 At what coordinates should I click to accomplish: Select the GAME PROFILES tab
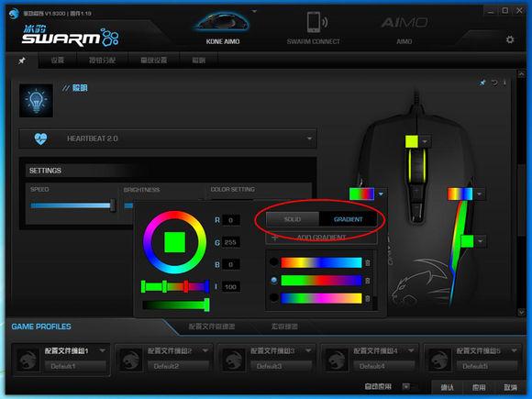(41, 327)
